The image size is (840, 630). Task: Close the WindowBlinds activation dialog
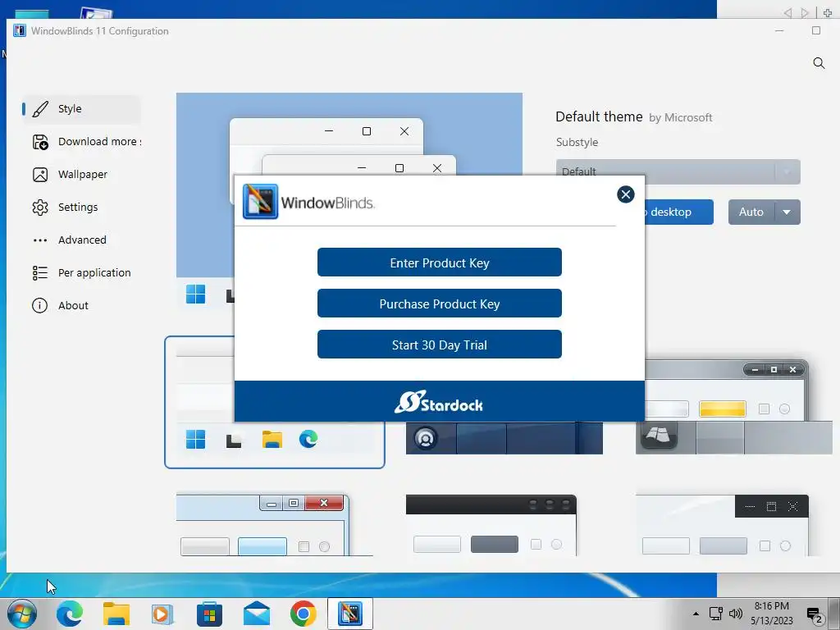[x=625, y=194]
